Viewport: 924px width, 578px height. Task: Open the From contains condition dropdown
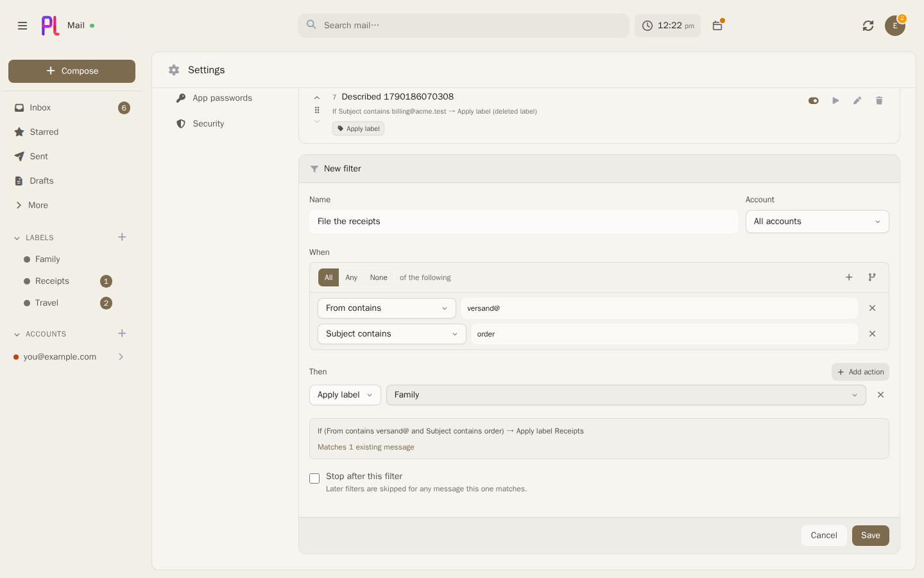tap(386, 308)
